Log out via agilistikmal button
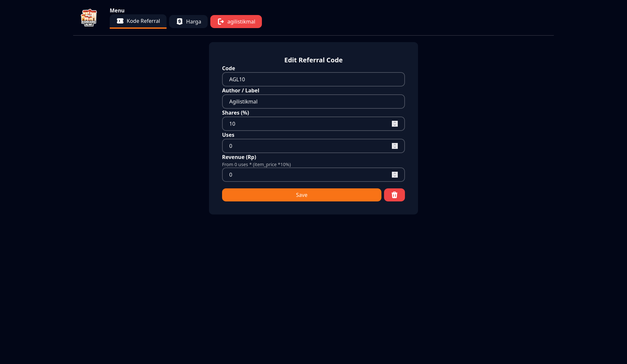Viewport: 627px width, 364px height. coord(236,22)
